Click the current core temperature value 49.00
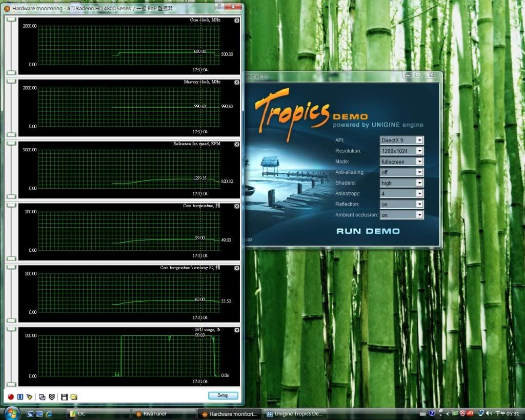Image resolution: width=525 pixels, height=420 pixels. click(x=226, y=240)
